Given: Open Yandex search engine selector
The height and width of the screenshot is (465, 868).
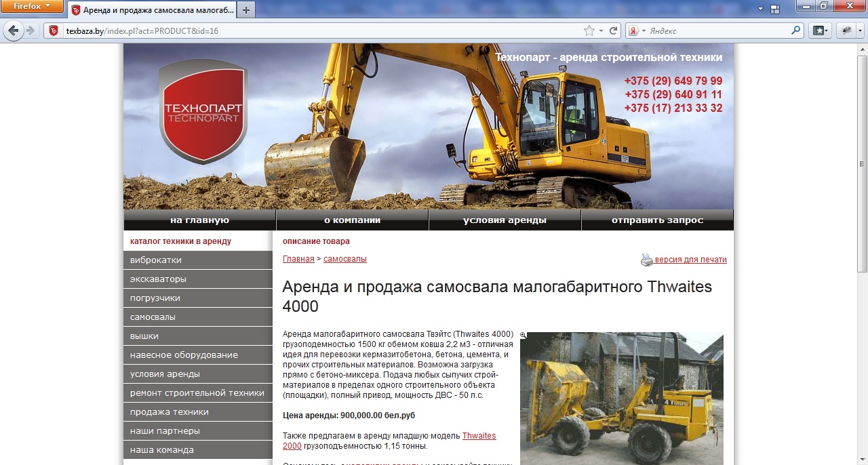Looking at the screenshot, I should click(x=635, y=31).
